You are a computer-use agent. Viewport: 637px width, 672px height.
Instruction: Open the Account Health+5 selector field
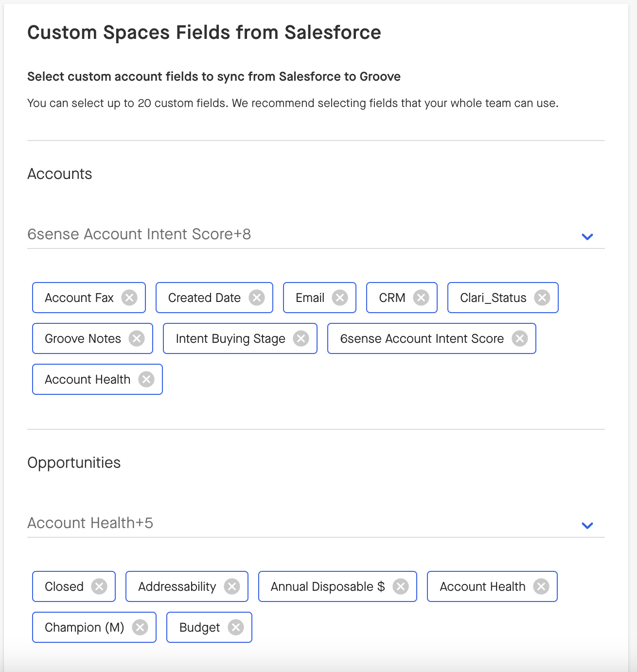tap(316, 523)
